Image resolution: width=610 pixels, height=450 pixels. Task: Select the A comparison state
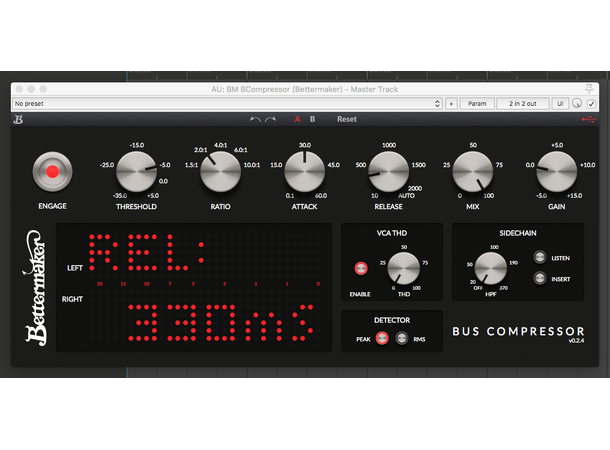(x=297, y=119)
